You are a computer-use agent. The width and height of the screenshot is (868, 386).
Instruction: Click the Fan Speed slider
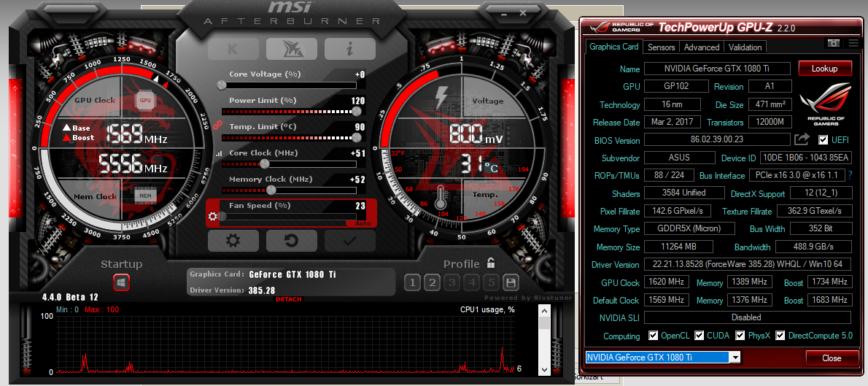289,217
